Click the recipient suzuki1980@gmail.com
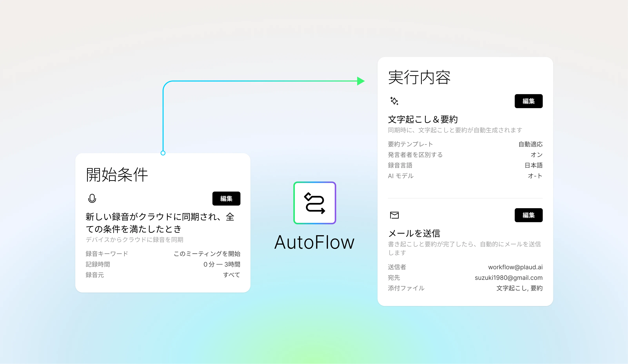This screenshot has width=628, height=364. pyautogui.click(x=508, y=278)
